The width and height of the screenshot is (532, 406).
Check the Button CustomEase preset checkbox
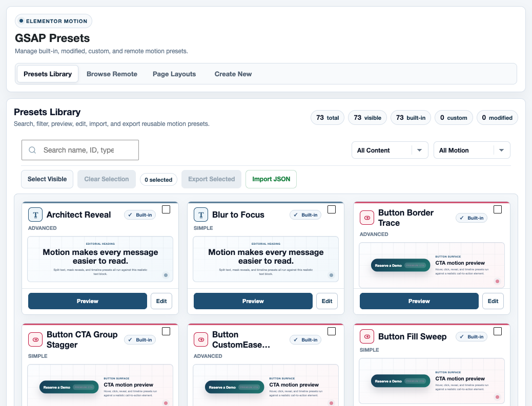332,331
